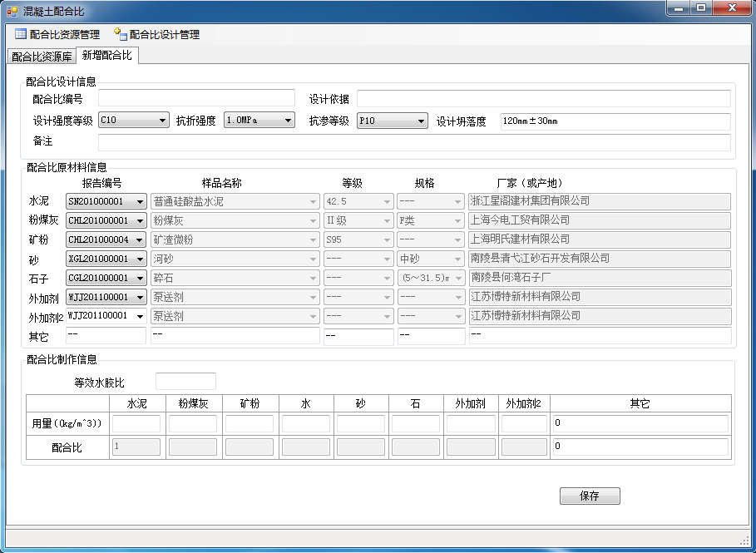Open the 砂 report number dropdown
This screenshot has height=553, width=756.
(139, 259)
